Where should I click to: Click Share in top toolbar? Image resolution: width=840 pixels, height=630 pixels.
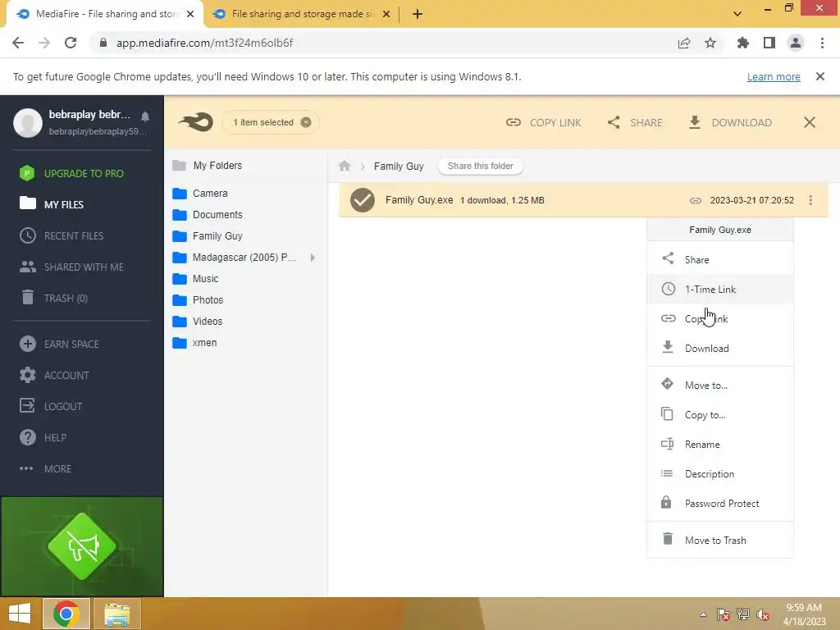635,123
